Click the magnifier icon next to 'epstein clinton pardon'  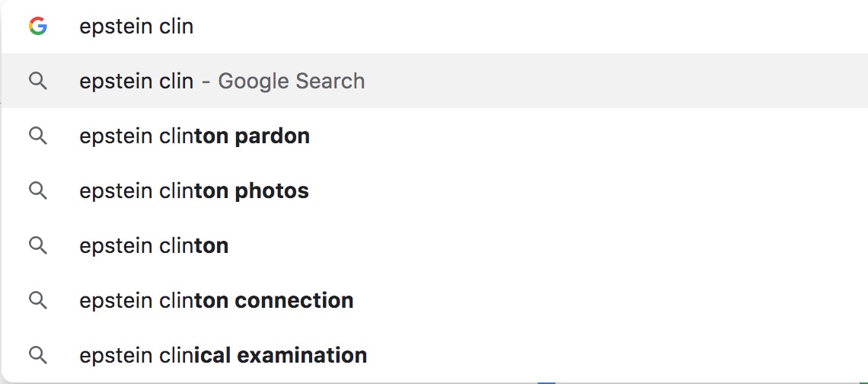[x=37, y=136]
